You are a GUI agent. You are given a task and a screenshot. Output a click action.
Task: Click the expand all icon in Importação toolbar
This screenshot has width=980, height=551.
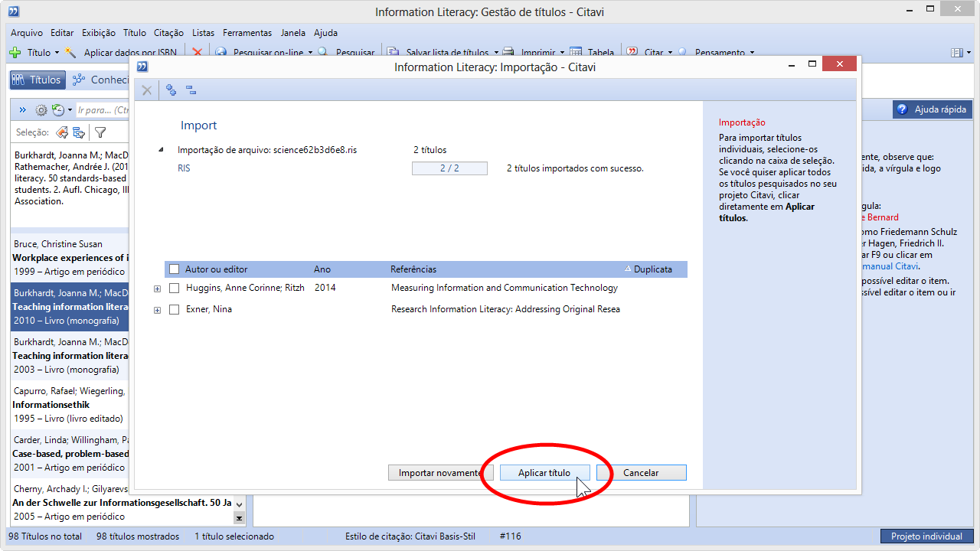coord(171,90)
